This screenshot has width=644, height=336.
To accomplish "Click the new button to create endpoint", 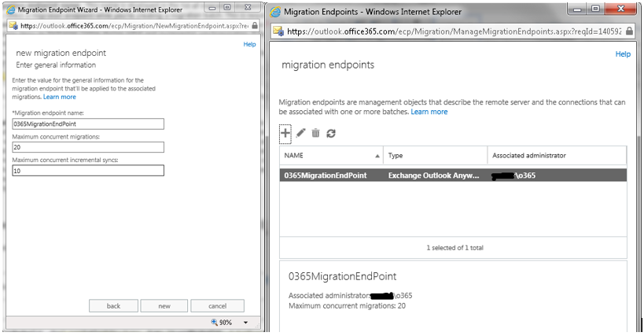I will coord(164,306).
